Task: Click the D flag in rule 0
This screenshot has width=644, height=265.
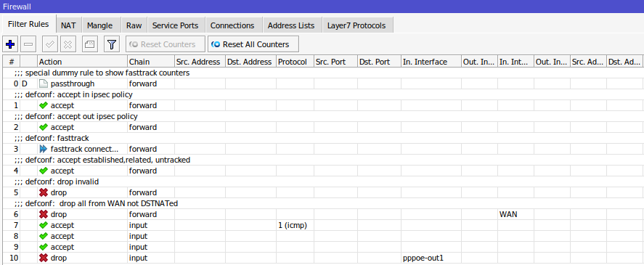Action: pos(24,83)
